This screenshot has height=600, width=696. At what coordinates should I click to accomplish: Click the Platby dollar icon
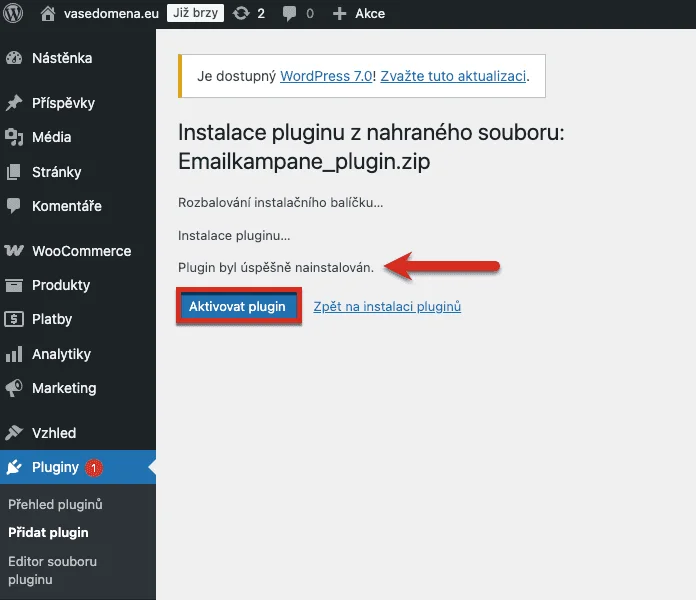[14, 319]
